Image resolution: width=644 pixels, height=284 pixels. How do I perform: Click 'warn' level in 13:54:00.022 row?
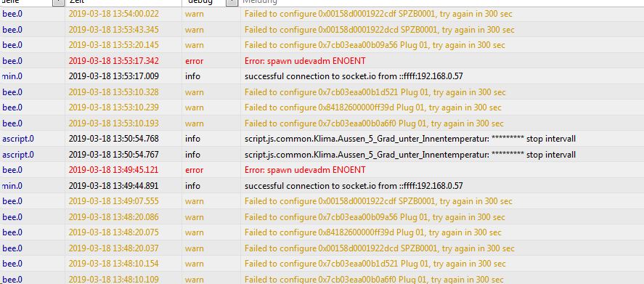195,14
